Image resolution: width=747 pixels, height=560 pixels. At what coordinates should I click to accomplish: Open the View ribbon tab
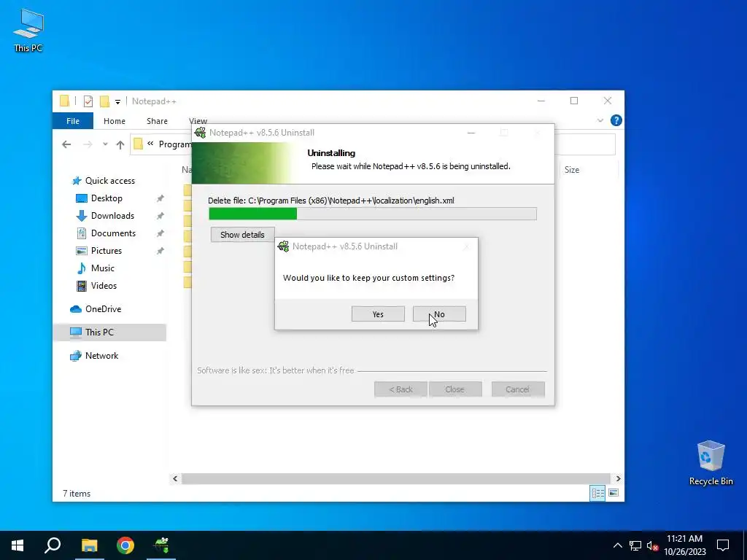198,121
